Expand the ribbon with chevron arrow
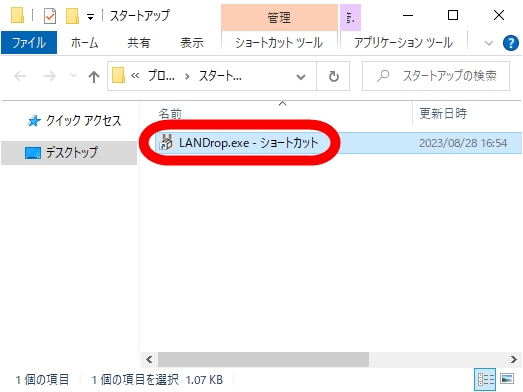Screen dimensions: 523x392 coord(489,43)
